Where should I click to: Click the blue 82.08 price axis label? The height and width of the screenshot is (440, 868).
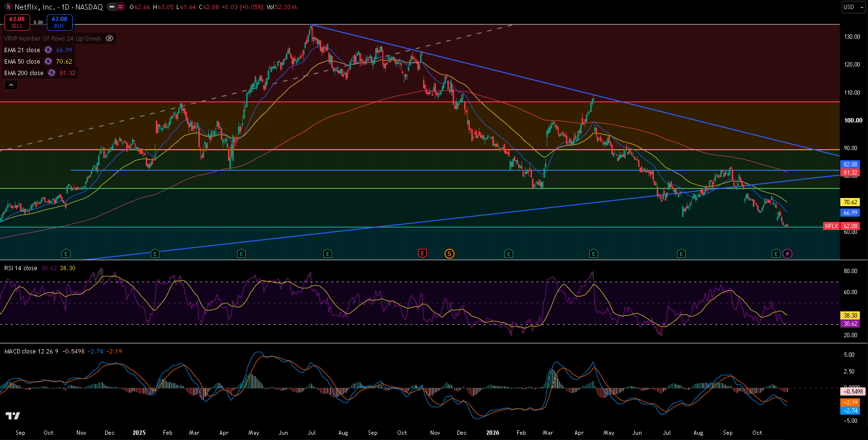tap(850, 164)
